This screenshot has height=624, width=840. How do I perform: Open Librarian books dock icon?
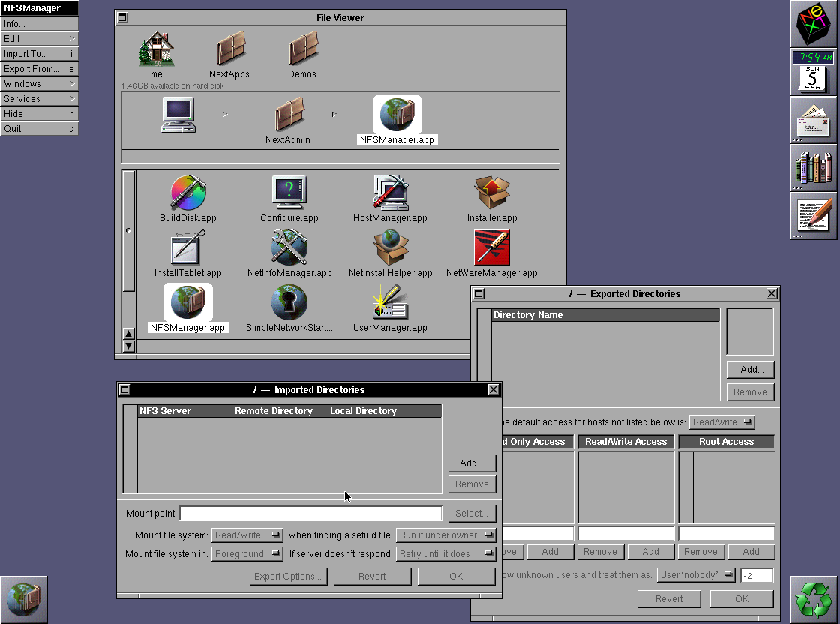coord(813,168)
